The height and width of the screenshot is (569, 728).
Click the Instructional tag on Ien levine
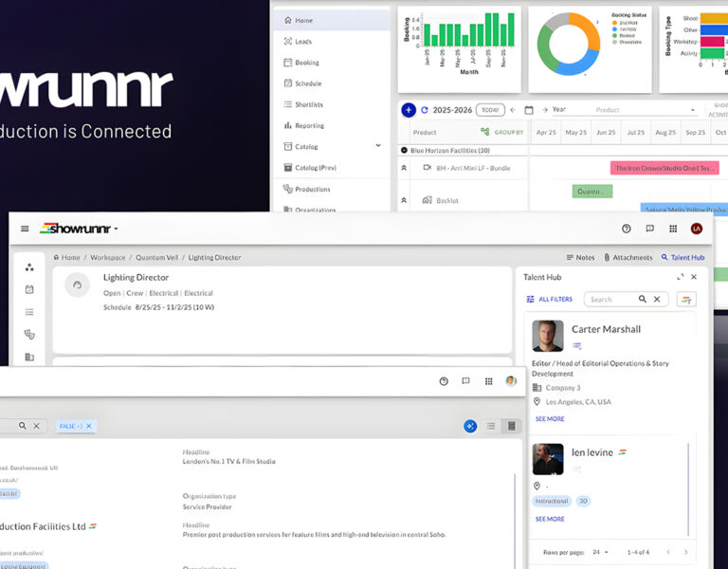click(552, 501)
